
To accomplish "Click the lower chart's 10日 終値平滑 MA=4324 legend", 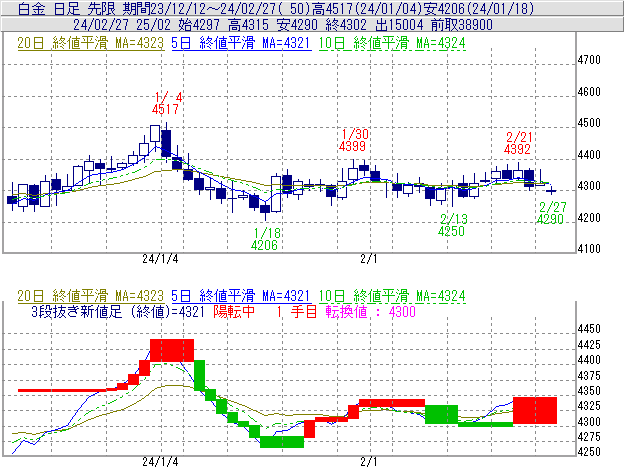I will (x=392, y=296).
